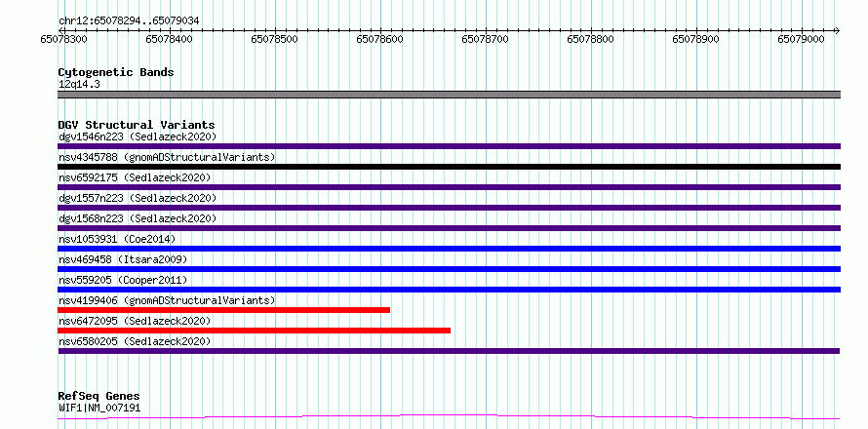This screenshot has width=868, height=429.
Task: Click the 65079000 ruler position label
Action: point(802,39)
